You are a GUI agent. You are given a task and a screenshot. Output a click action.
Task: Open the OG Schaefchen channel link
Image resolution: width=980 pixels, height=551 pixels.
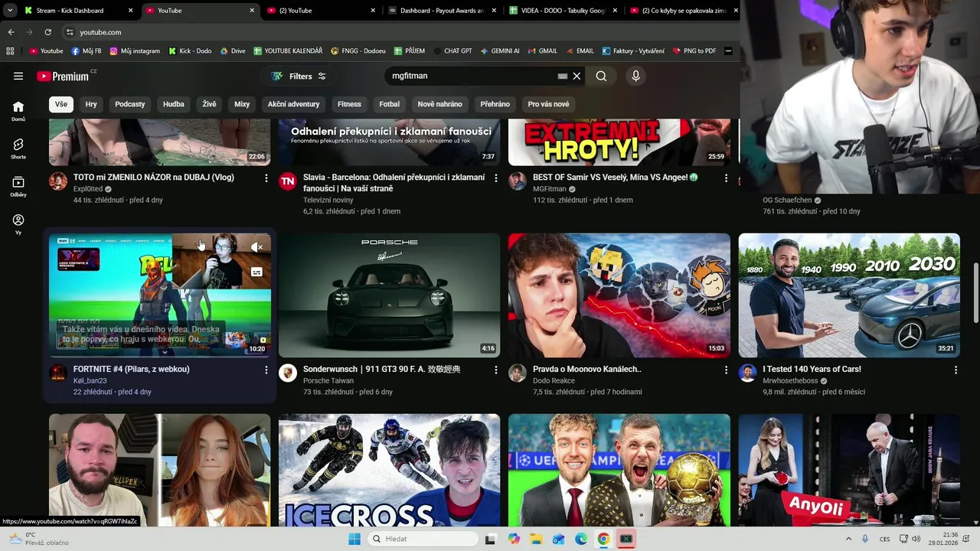(x=787, y=200)
